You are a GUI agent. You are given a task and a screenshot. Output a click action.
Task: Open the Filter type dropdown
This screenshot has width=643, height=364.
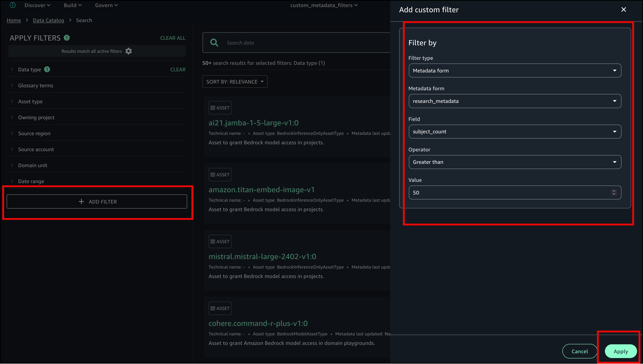point(515,71)
